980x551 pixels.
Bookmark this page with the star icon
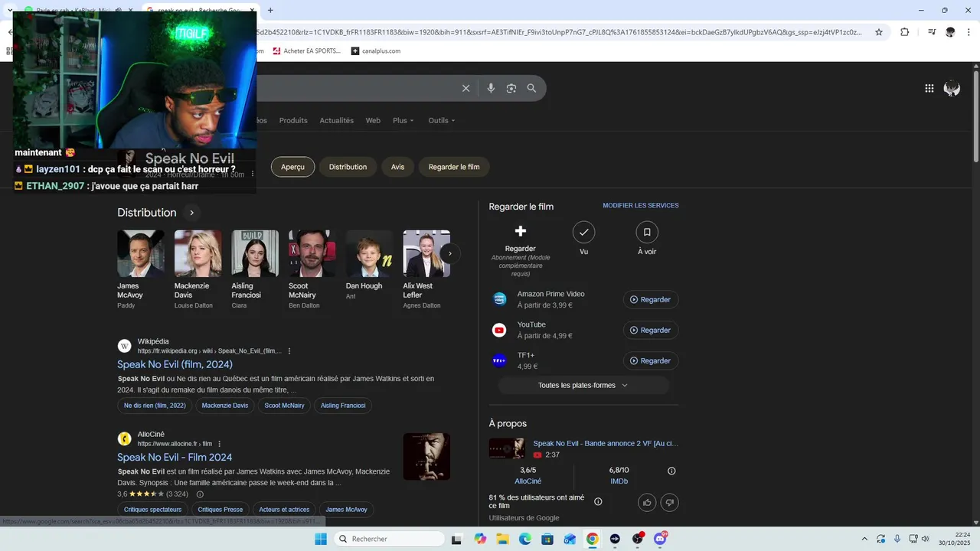pyautogui.click(x=879, y=32)
